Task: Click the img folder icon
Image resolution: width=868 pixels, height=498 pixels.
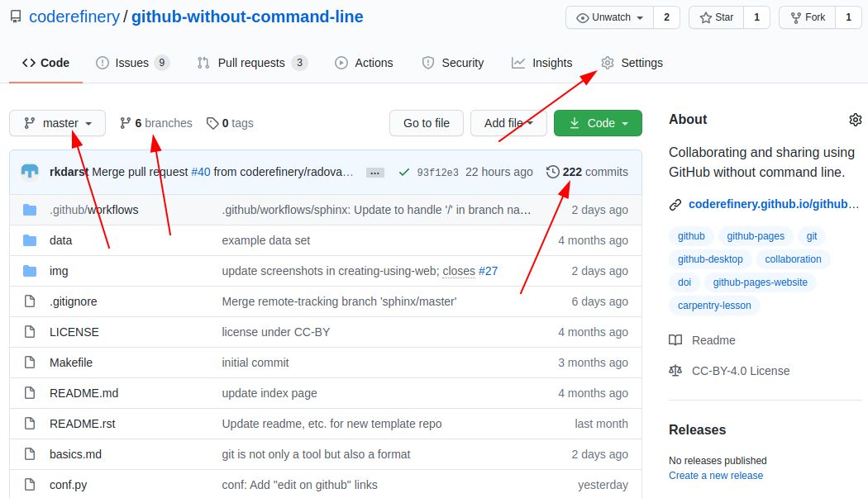Action: pos(30,271)
